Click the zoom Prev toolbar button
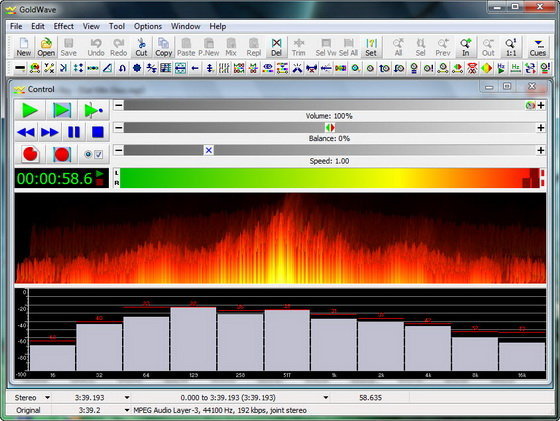The height and width of the screenshot is (421, 560). pyautogui.click(x=443, y=47)
